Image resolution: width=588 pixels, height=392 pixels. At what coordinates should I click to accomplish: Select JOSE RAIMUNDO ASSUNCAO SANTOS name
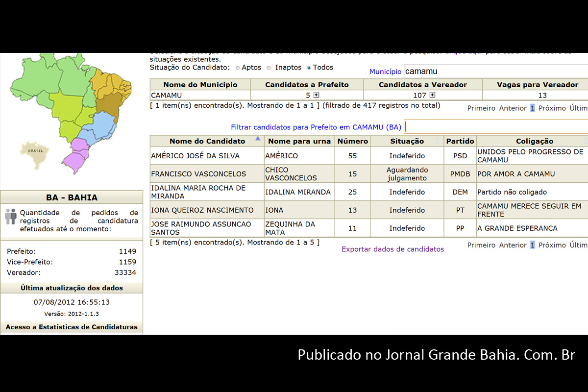201,228
